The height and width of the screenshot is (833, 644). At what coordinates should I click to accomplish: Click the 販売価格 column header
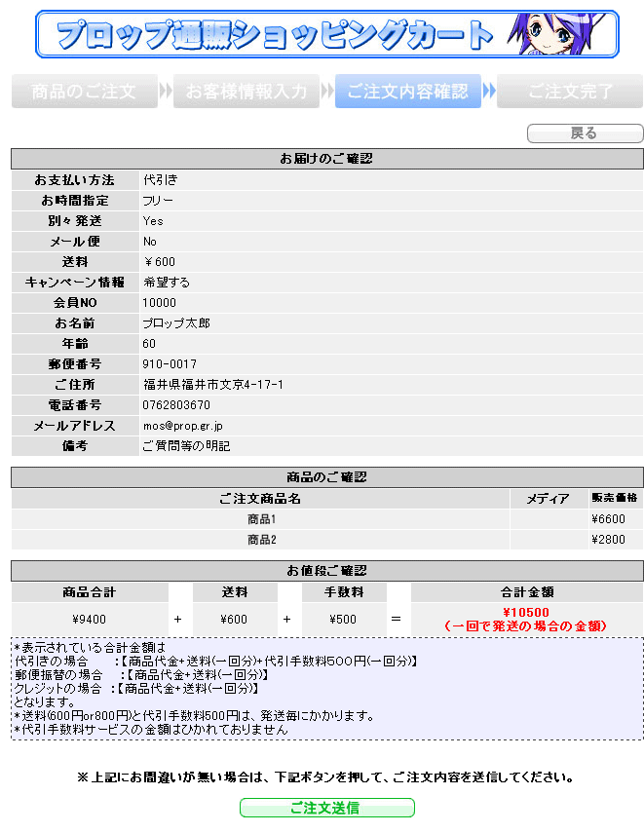(615, 498)
